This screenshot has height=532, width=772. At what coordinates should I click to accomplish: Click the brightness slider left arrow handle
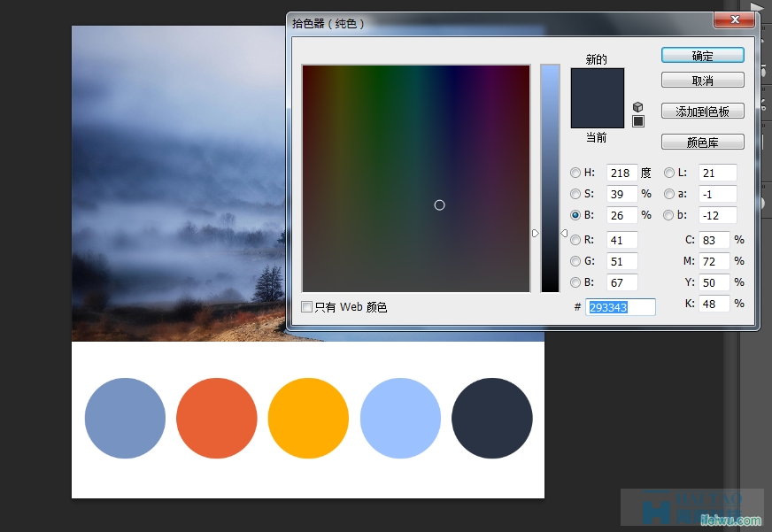coord(536,234)
